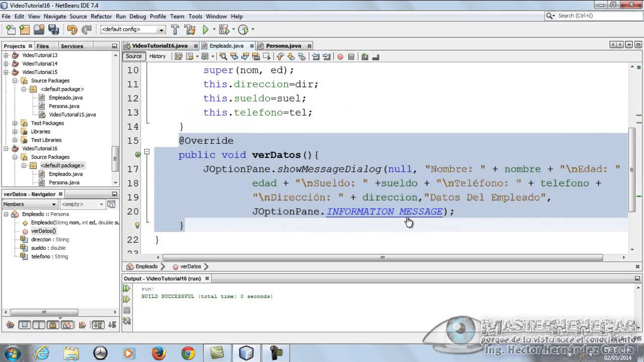Profile the project from the toolbar
Image resolution: width=644 pixels, height=362 pixels.
[243, 30]
